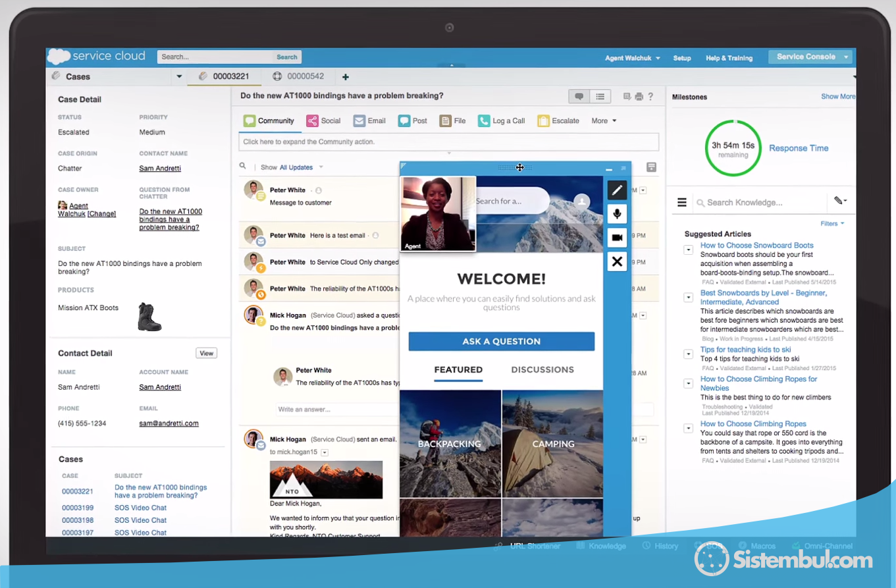
Task: Open Agent Walchuk user menu
Action: click(633, 58)
